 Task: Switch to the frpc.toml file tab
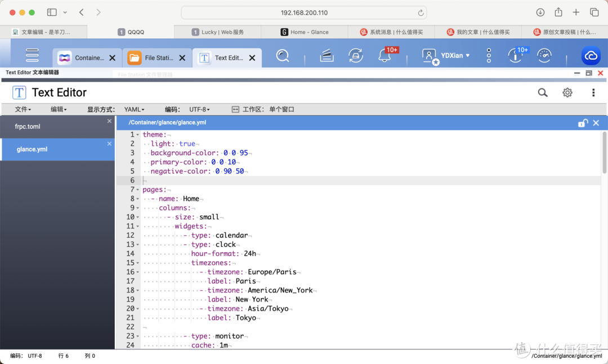coord(28,127)
